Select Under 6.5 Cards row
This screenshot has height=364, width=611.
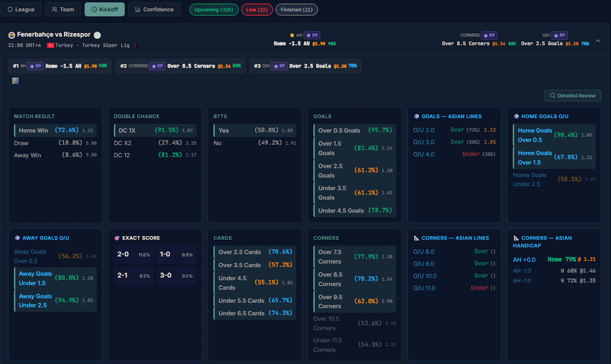point(255,313)
